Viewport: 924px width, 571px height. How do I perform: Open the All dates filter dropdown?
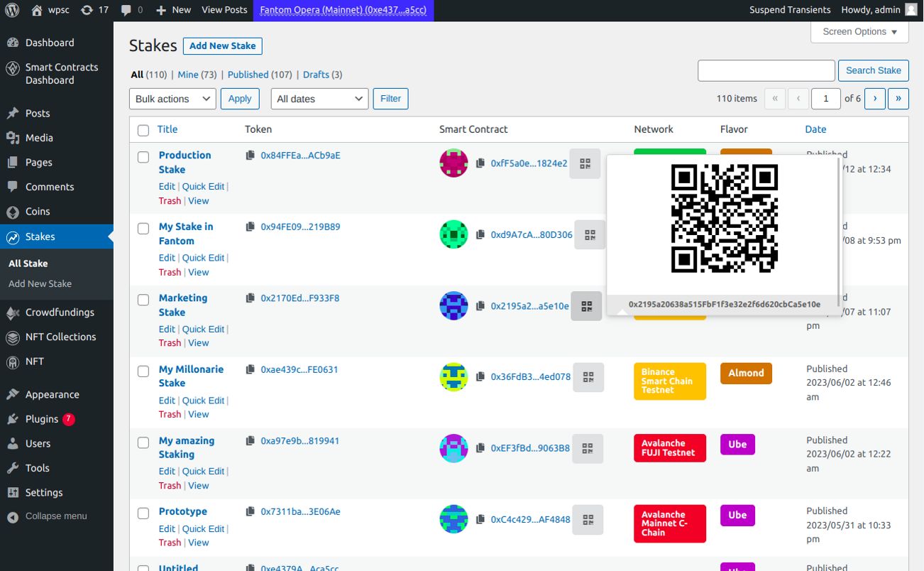point(319,99)
